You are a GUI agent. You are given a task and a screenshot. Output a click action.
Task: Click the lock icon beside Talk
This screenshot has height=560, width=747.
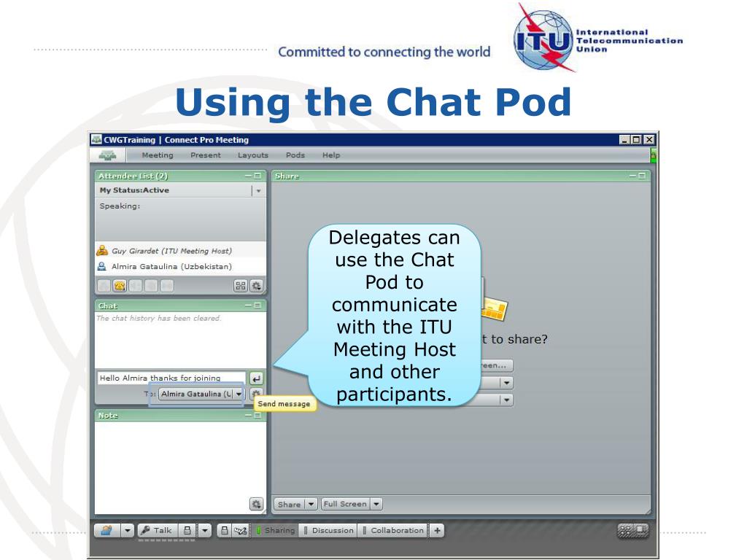tap(187, 530)
